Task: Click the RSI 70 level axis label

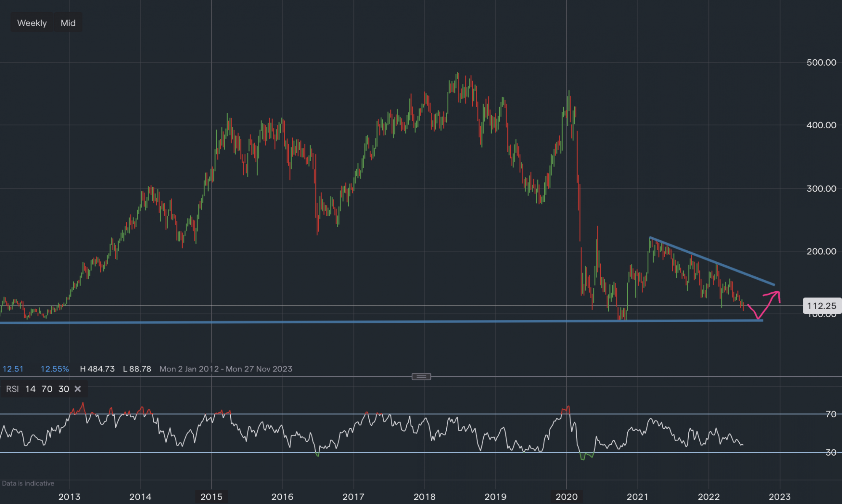Action: point(831,414)
